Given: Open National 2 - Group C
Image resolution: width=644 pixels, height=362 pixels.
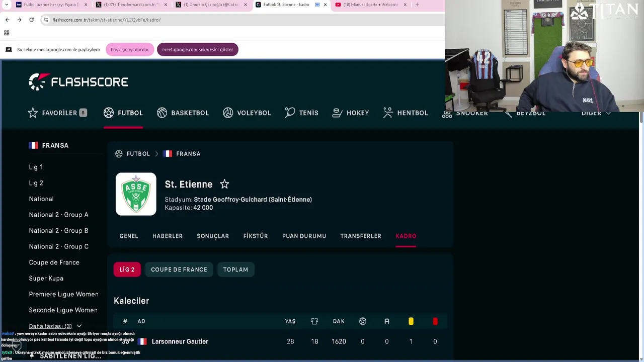Looking at the screenshot, I should [58, 246].
